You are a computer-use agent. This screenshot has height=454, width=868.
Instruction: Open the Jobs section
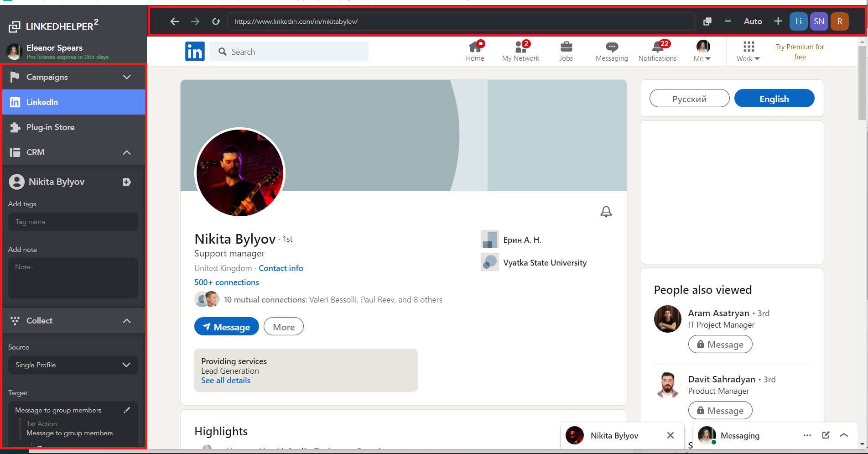click(566, 51)
